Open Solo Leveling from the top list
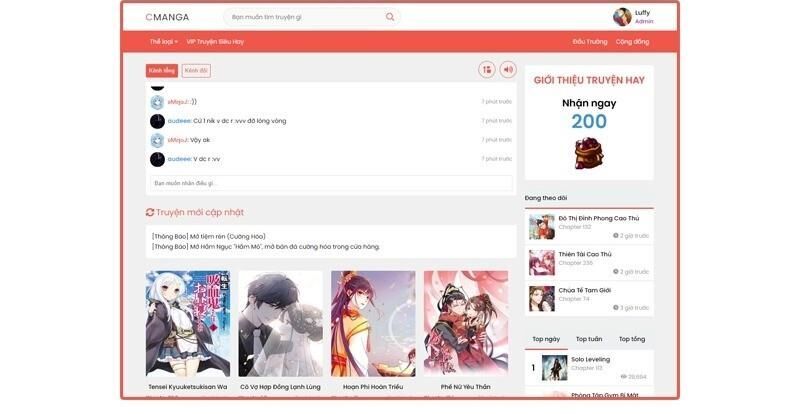Image resolution: width=800 pixels, height=414 pixels. tap(590, 359)
